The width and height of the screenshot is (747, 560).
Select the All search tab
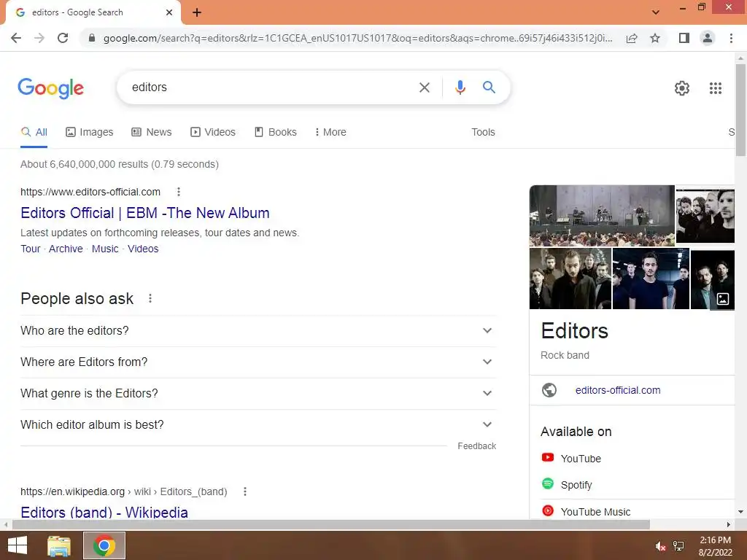click(x=34, y=133)
